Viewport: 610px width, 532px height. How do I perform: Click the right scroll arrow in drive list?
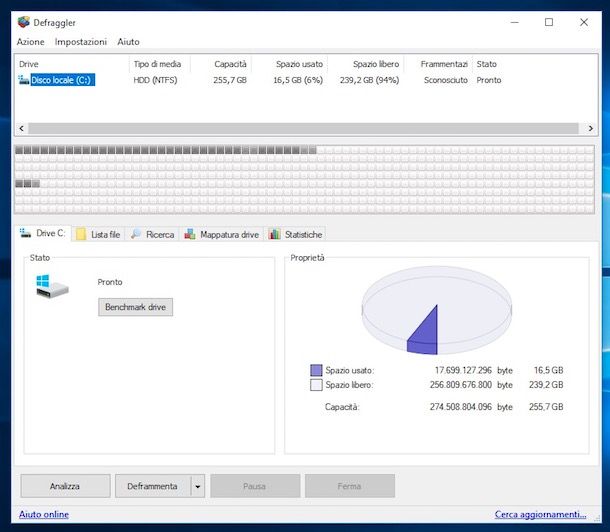[x=591, y=128]
